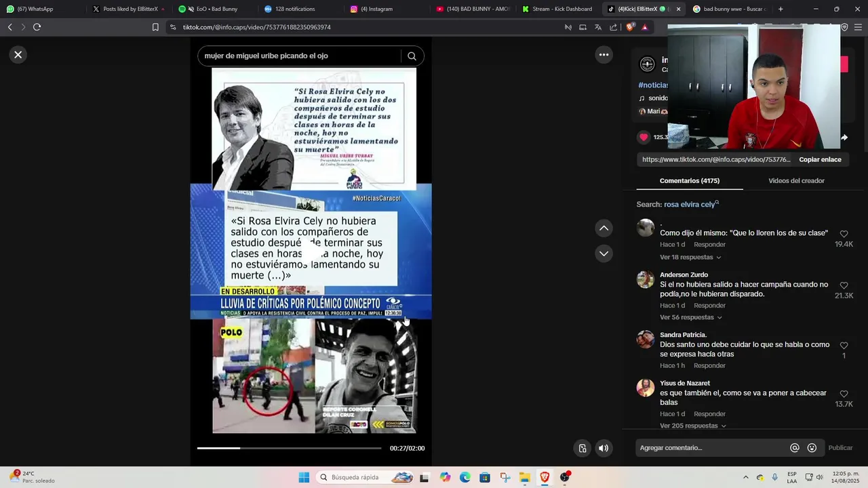The image size is (868, 488).
Task: Open the Brave hamburger menu
Action: 859,27
